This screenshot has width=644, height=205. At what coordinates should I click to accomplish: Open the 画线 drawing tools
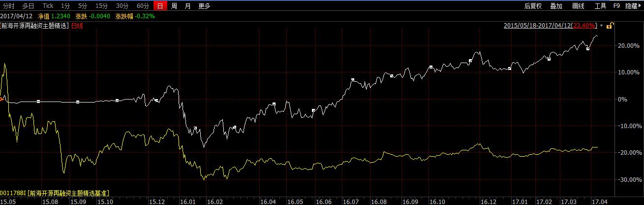pos(578,6)
